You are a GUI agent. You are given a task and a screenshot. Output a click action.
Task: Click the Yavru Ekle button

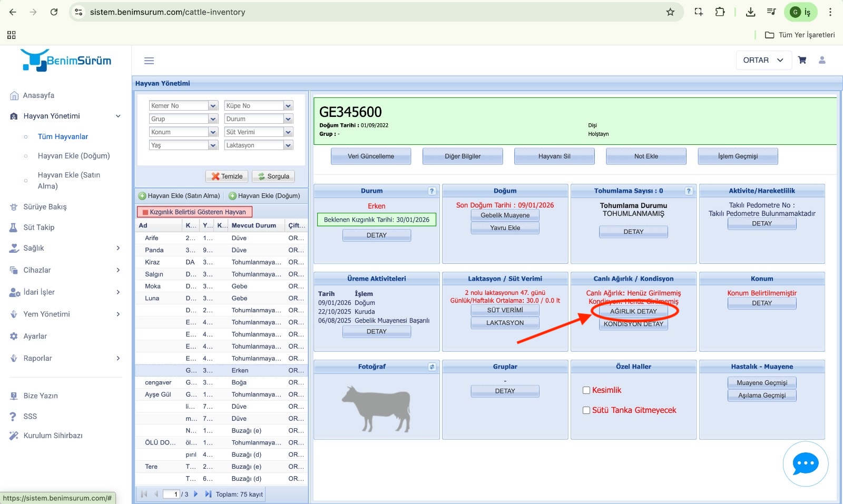505,228
